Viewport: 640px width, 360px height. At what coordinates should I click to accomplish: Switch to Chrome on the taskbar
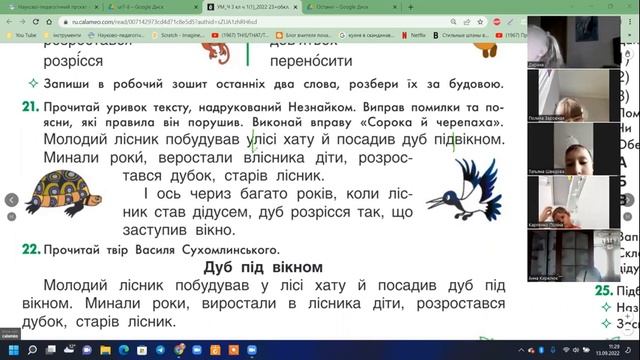pyautogui.click(x=179, y=350)
